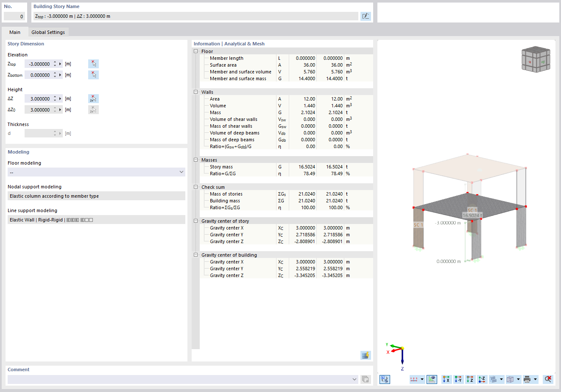This screenshot has height=392, width=561.
Task: Pick Ztop elevation graphically with its cursor icon
Action: 93,64
